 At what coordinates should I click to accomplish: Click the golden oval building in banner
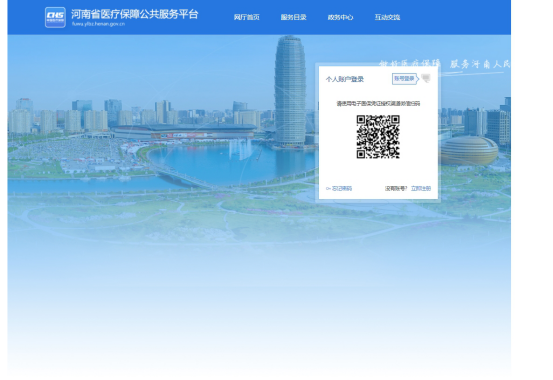coord(469,151)
